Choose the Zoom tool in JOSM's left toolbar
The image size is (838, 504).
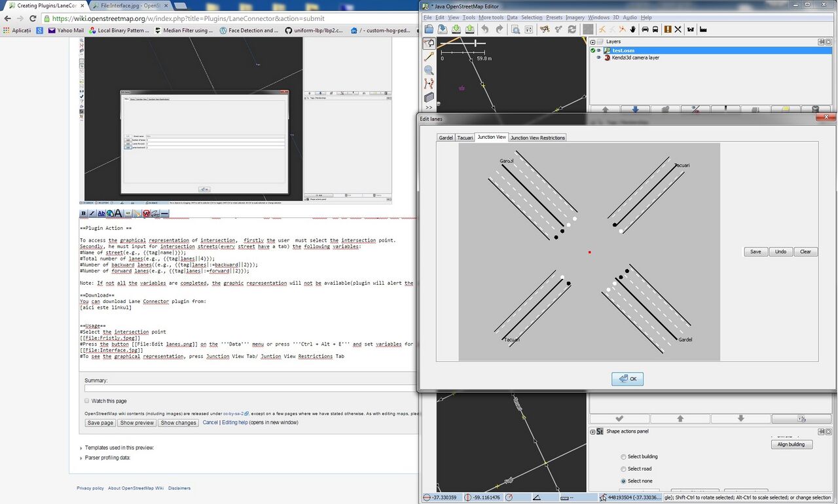pos(429,70)
